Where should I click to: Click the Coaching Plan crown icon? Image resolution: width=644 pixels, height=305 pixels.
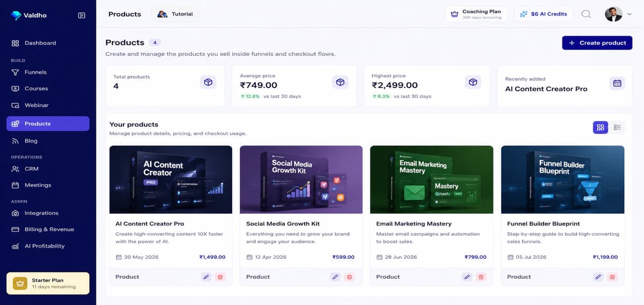(x=455, y=14)
